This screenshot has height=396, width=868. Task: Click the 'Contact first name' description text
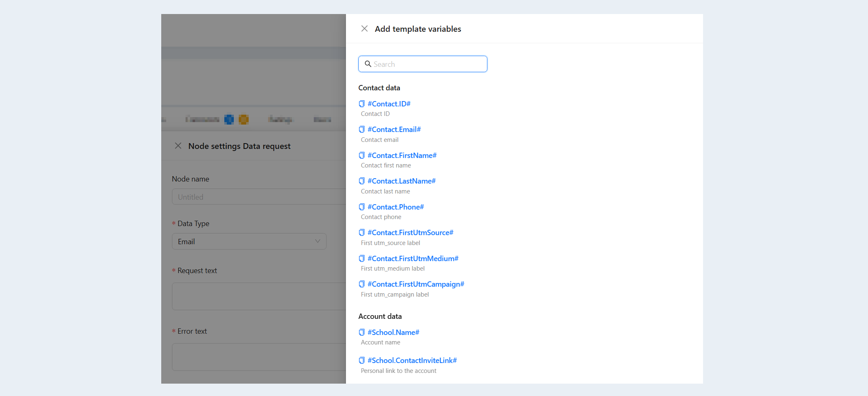coord(386,165)
